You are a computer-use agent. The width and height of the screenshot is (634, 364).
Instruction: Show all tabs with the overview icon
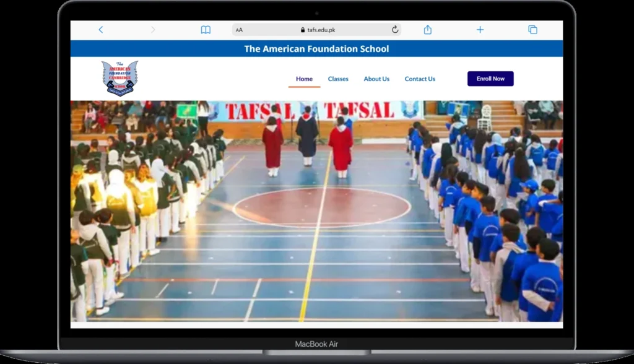click(533, 30)
